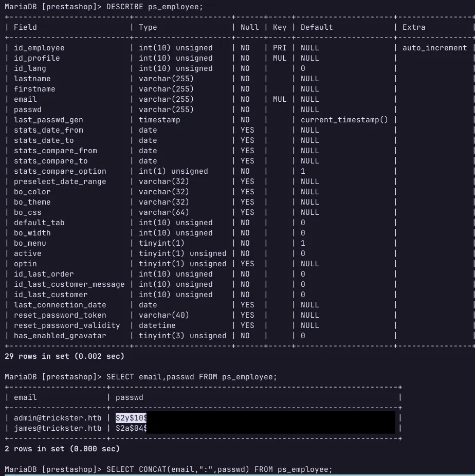Click the 'varchar(40)' type value
Screen dimensions: 475x476
(x=164, y=316)
